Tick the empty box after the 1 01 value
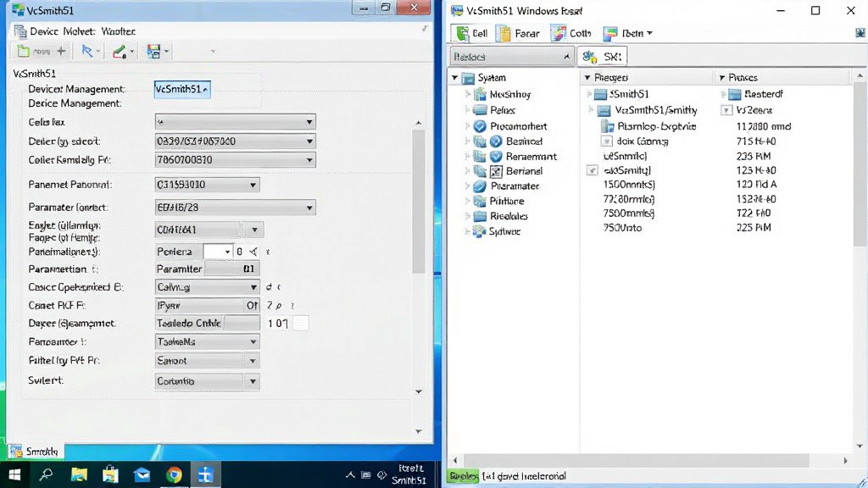868x488 pixels. pos(301,323)
